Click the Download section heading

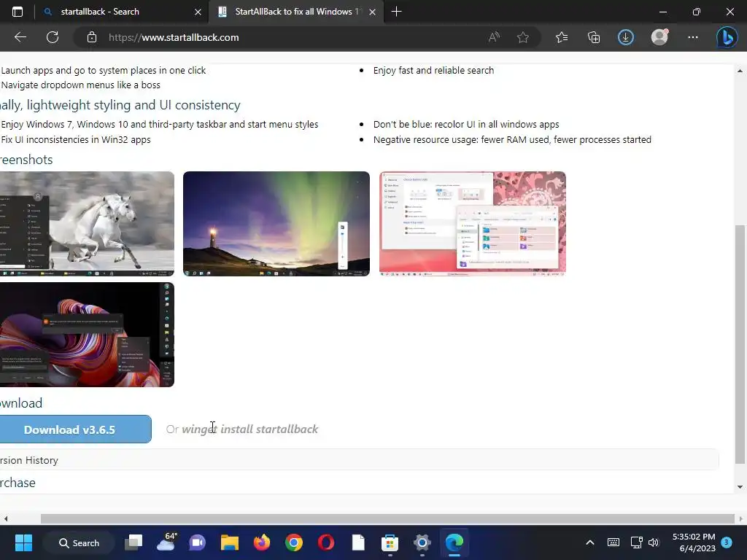21,402
